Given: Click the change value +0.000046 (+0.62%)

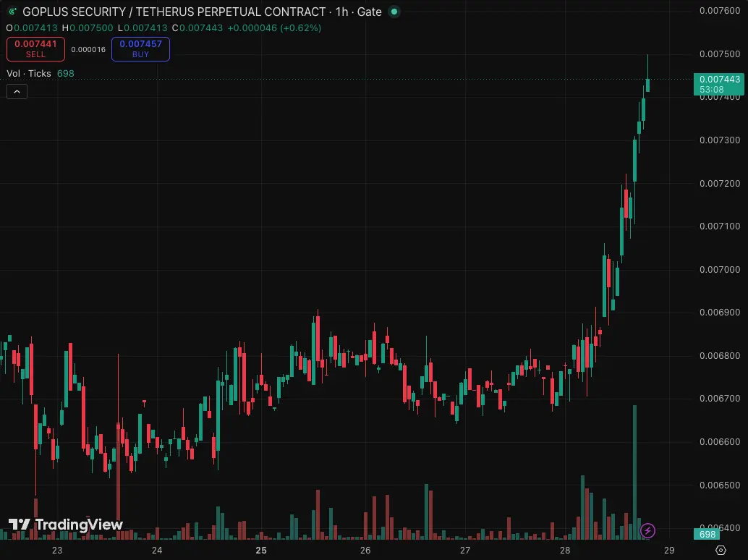Looking at the screenshot, I should point(274,28).
